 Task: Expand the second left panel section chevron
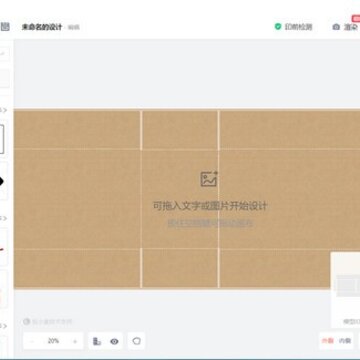(4, 218)
